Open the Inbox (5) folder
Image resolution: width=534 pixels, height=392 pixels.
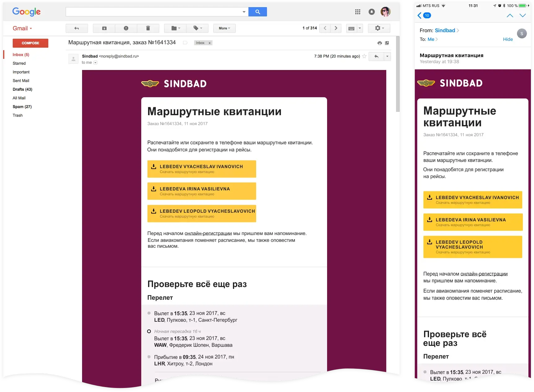pos(21,54)
